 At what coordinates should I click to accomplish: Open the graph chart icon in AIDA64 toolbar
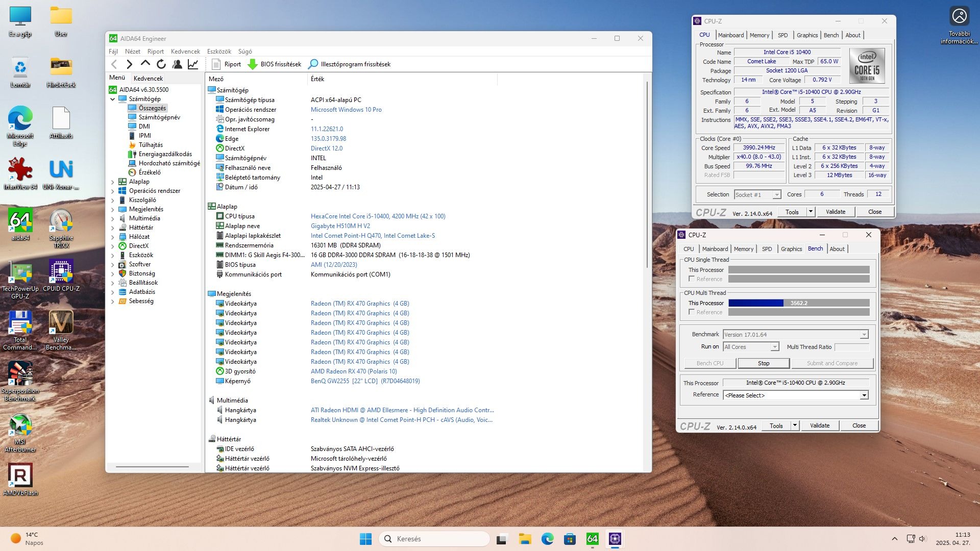[193, 64]
